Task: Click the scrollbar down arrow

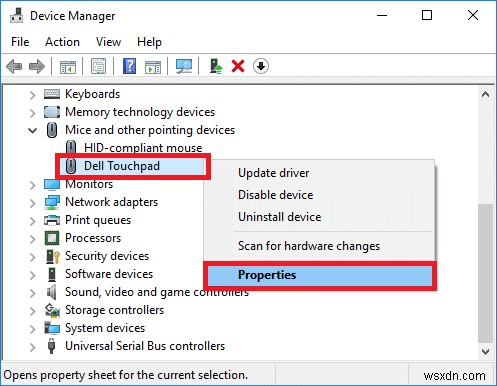Action: coord(486,351)
